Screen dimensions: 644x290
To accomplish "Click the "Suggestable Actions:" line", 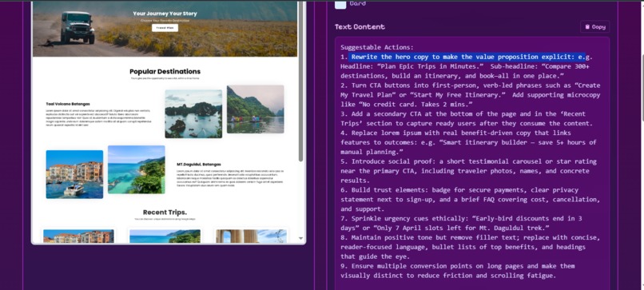I will [377, 47].
